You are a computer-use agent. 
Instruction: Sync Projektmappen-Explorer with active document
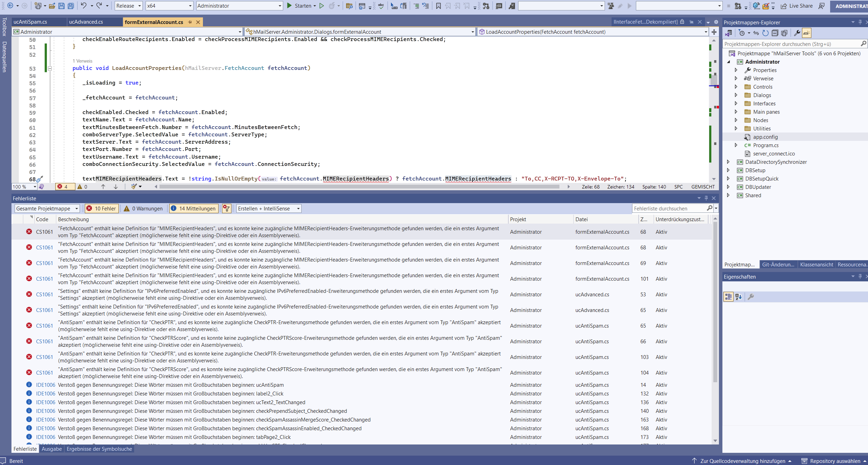coord(756,33)
